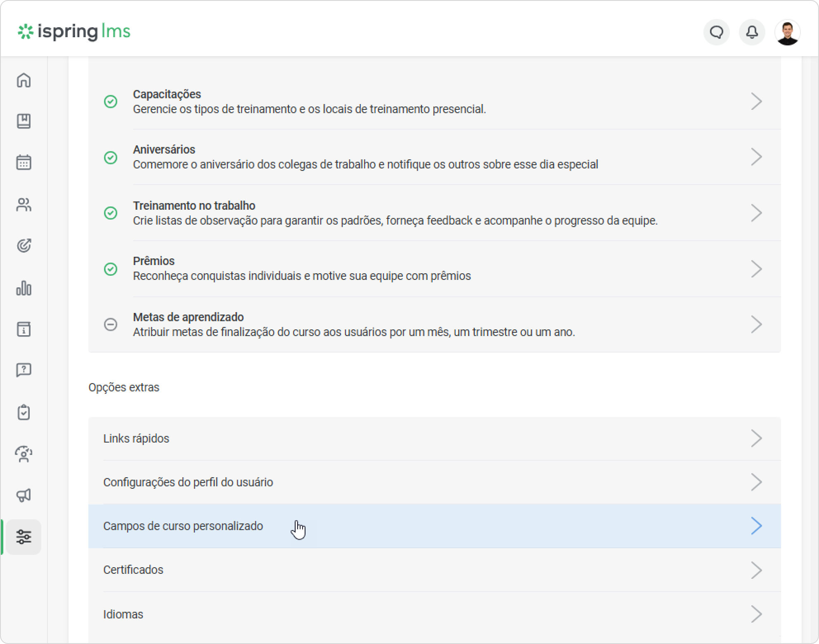819x644 pixels.
Task: Open the clipboard tasks icon in sidebar
Action: [x=24, y=412]
